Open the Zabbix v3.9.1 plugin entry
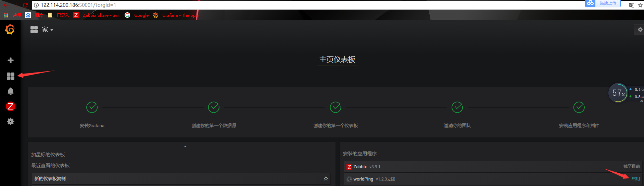 coord(493,167)
